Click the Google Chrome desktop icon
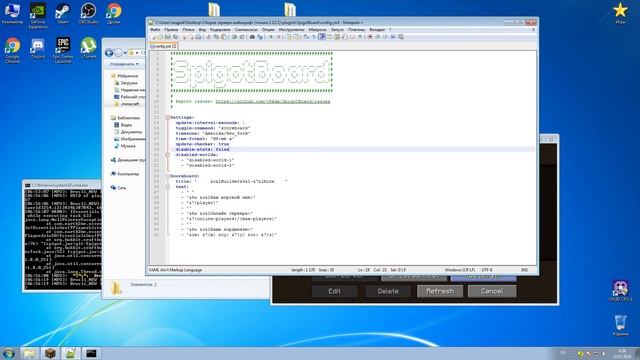Image resolution: width=640 pixels, height=360 pixels. click(x=12, y=50)
